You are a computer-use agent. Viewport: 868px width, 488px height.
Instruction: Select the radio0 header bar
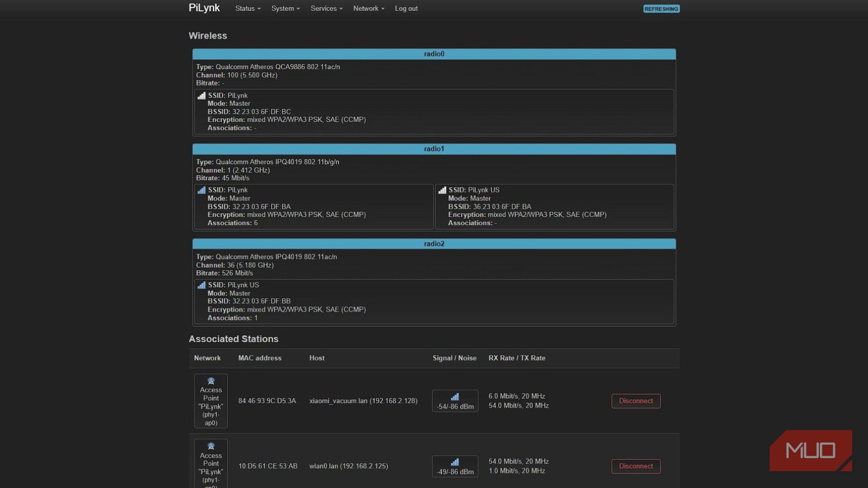434,54
